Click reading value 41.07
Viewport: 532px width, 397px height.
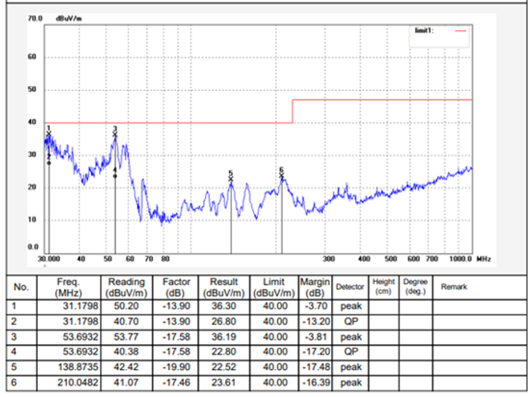[126, 383]
